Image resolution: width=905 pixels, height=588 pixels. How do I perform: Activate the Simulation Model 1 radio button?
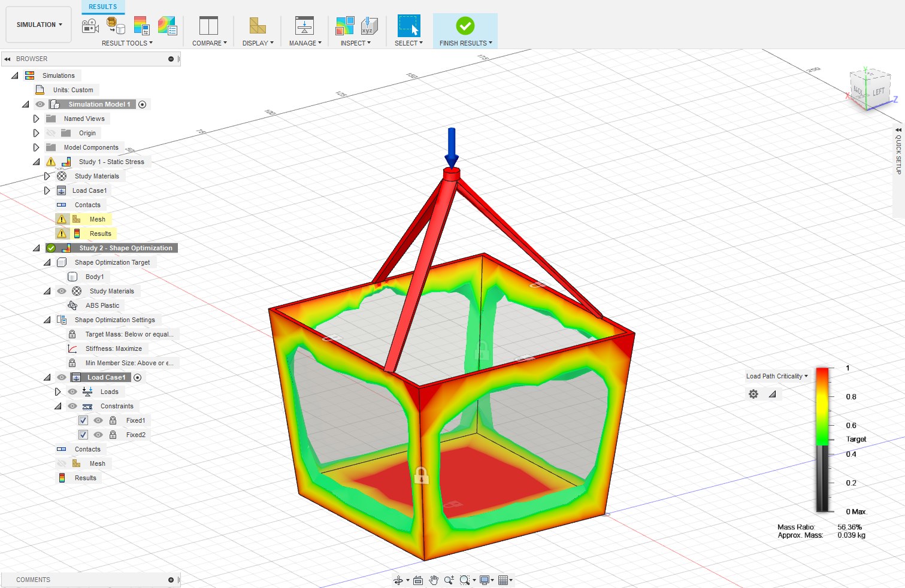(x=143, y=104)
